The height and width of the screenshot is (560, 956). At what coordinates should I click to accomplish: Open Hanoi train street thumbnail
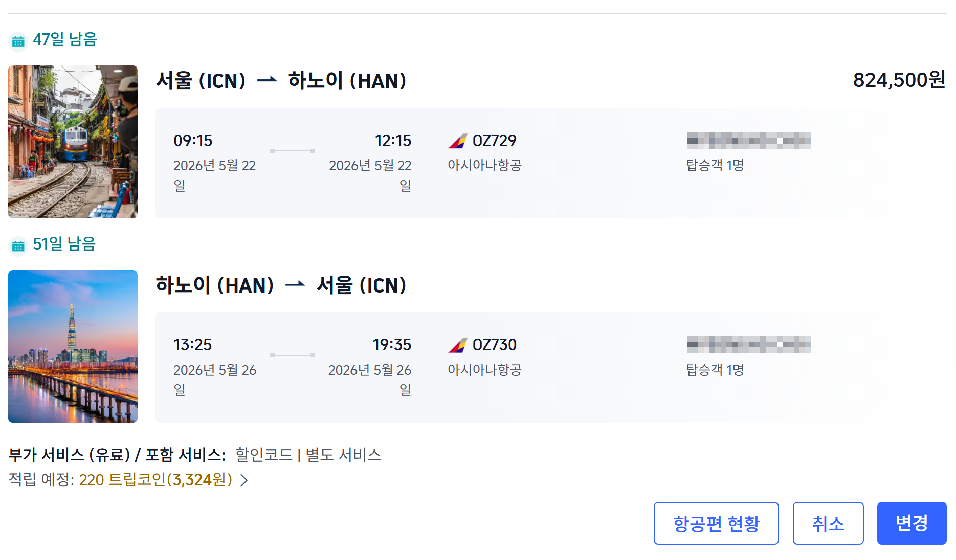(73, 142)
